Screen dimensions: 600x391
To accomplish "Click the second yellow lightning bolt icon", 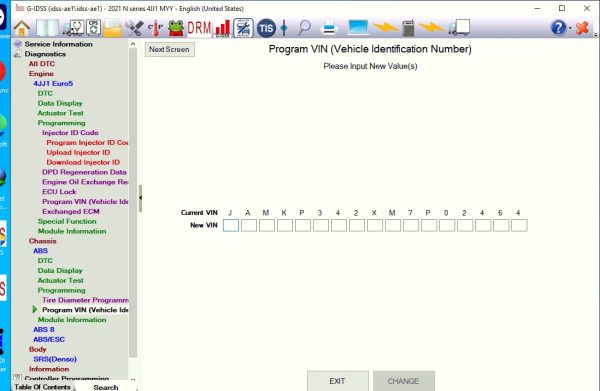I will tap(431, 28).
